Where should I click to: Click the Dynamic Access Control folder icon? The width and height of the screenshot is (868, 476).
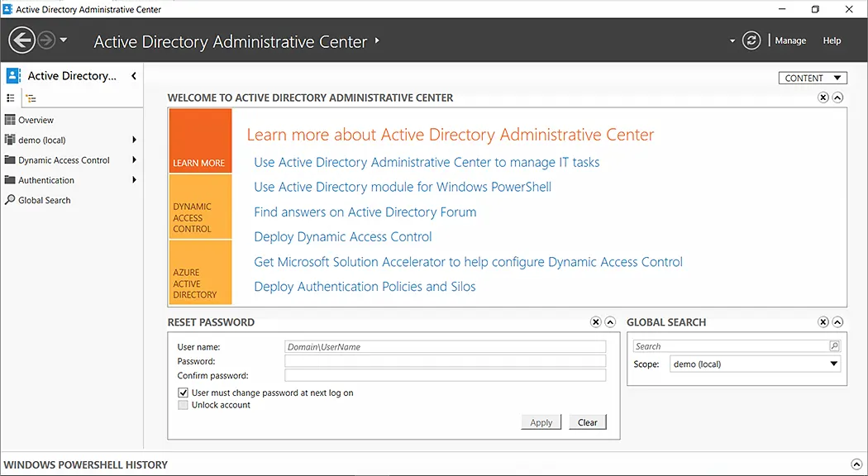(10, 160)
